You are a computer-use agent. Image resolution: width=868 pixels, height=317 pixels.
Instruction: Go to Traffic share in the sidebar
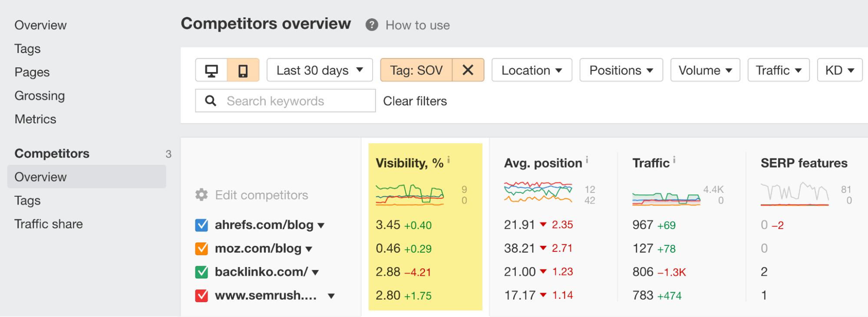click(x=49, y=224)
